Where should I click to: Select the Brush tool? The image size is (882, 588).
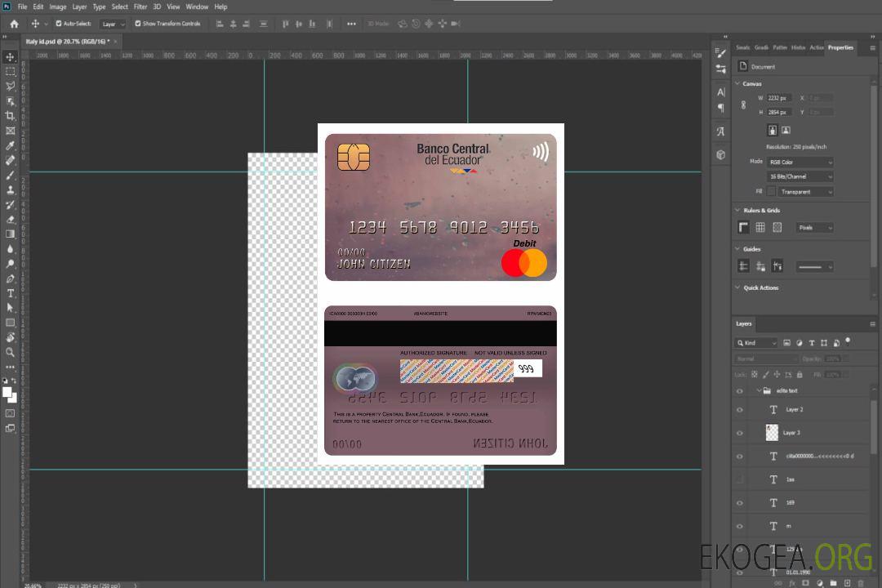(x=10, y=175)
